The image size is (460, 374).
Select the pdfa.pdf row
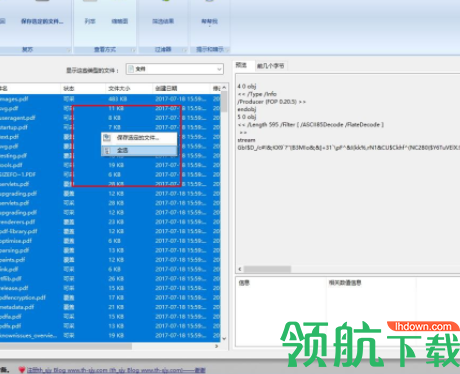(x=110, y=316)
